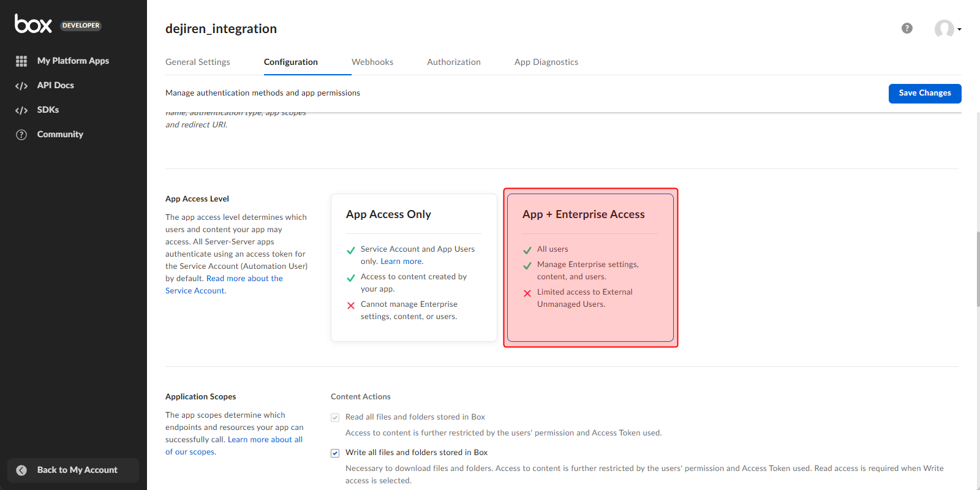980x490 pixels.
Task: Open My Platform Apps
Action: pyautogui.click(x=73, y=61)
